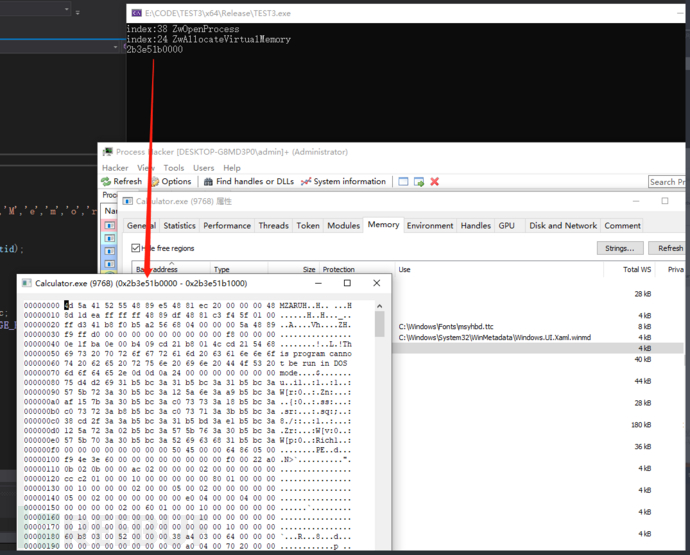The width and height of the screenshot is (690, 555).
Task: Sort by the Size column header
Action: click(x=293, y=269)
